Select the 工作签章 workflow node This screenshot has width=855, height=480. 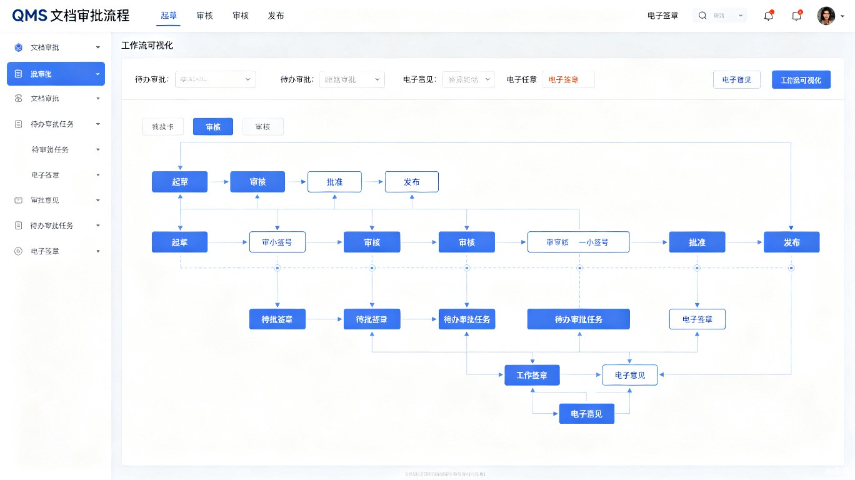coord(532,375)
